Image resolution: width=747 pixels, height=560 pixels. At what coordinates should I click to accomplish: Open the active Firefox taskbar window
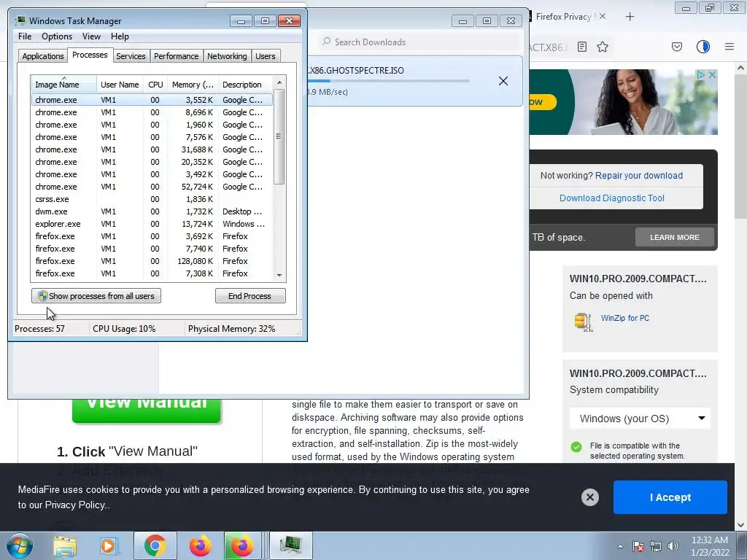click(x=242, y=545)
